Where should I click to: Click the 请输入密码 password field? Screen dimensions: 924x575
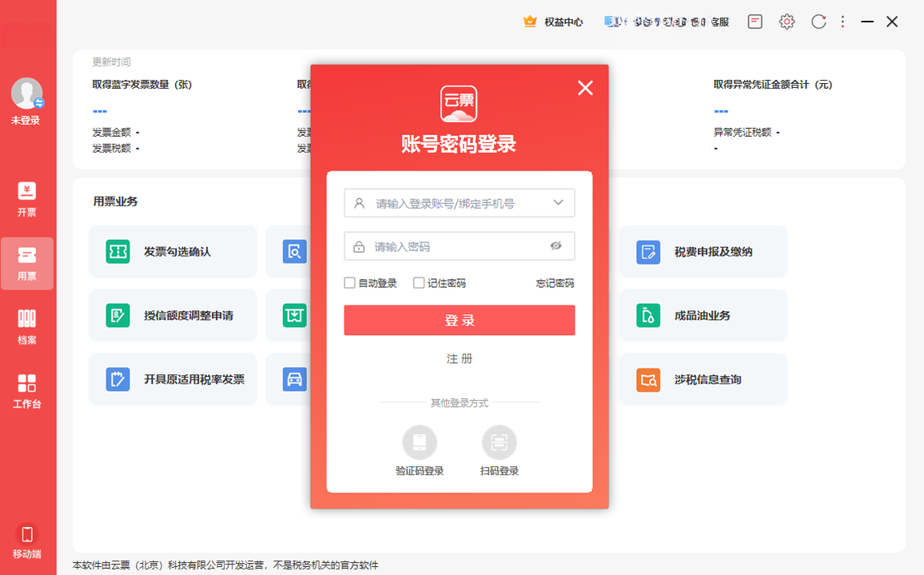pyautogui.click(x=459, y=246)
